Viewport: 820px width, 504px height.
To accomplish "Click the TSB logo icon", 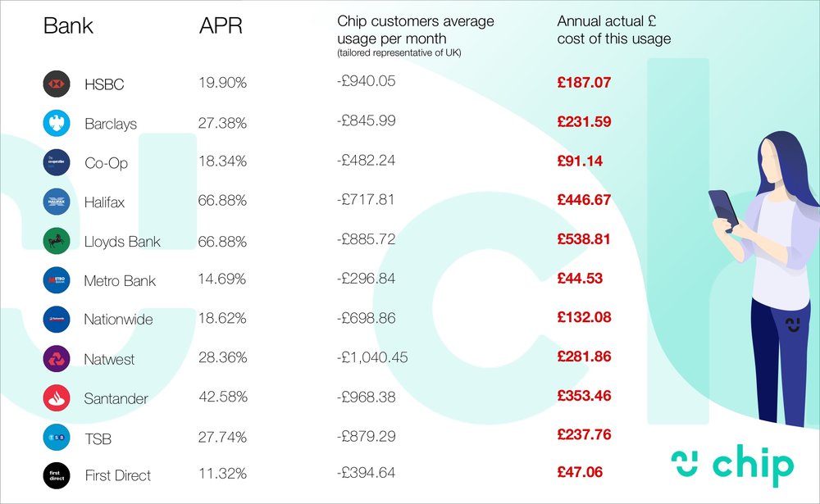I will coord(57,437).
